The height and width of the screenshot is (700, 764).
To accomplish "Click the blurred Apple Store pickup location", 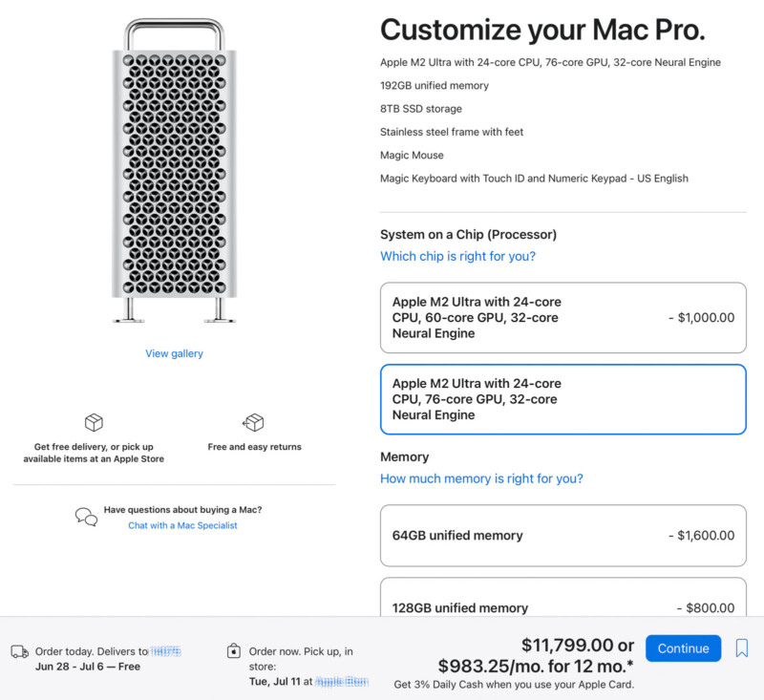I will click(x=342, y=682).
